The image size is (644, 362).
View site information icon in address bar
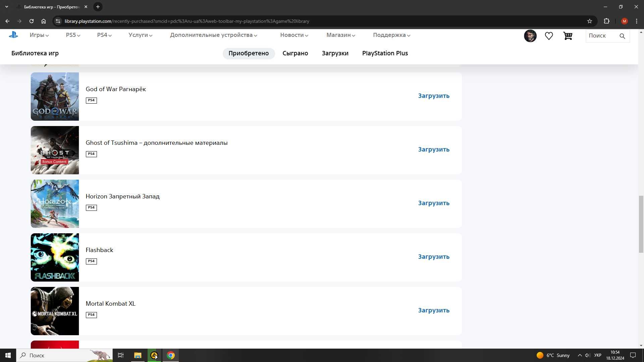[58, 21]
